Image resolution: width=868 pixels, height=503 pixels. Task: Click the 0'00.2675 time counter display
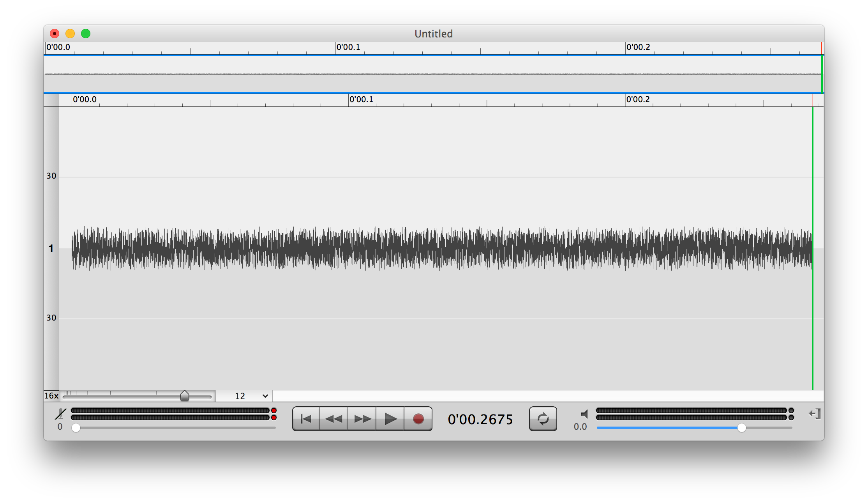(x=480, y=419)
